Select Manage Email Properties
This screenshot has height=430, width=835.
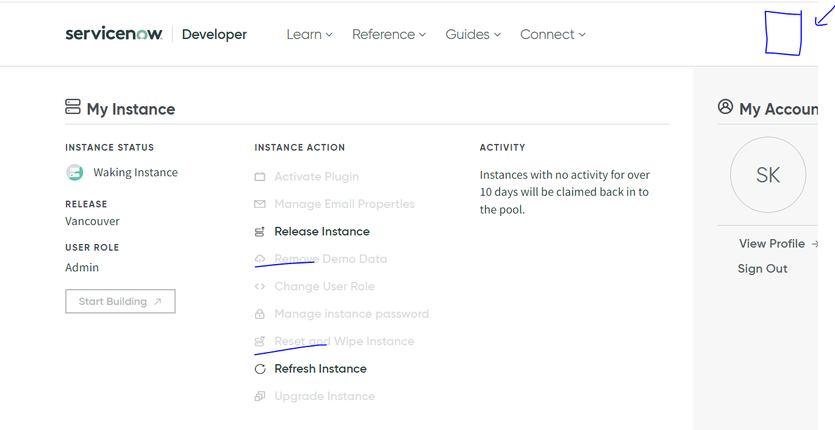click(345, 204)
